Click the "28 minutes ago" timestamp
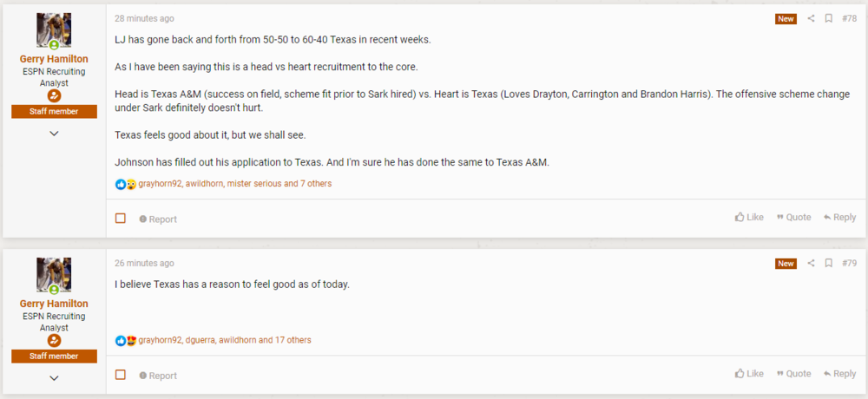This screenshot has height=399, width=868. pyautogui.click(x=144, y=18)
